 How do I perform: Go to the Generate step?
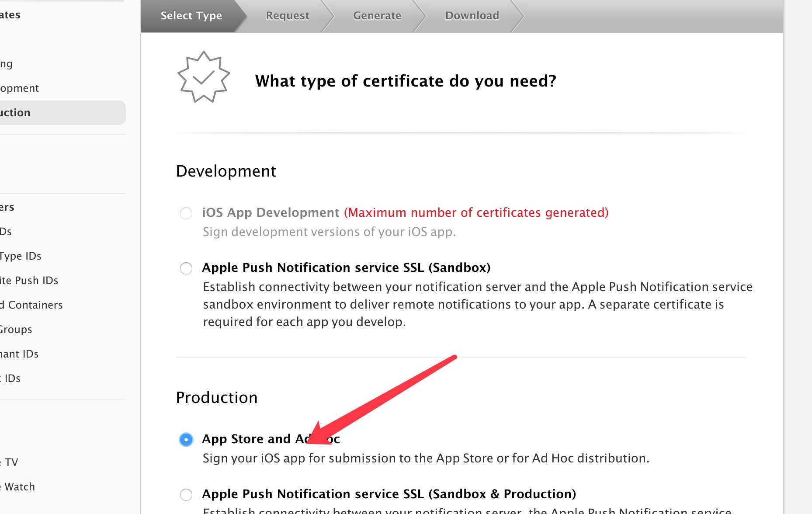(x=377, y=16)
